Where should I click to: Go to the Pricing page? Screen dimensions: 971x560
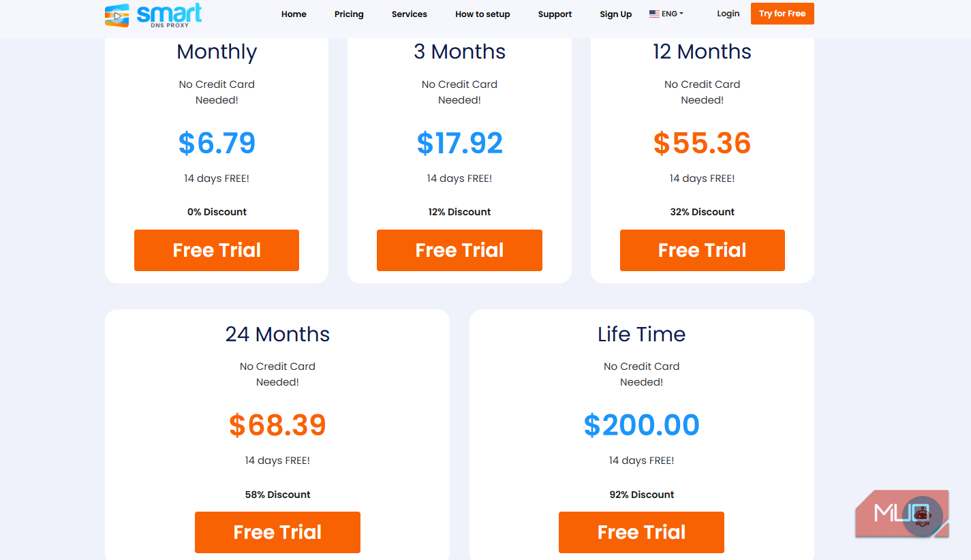click(349, 14)
